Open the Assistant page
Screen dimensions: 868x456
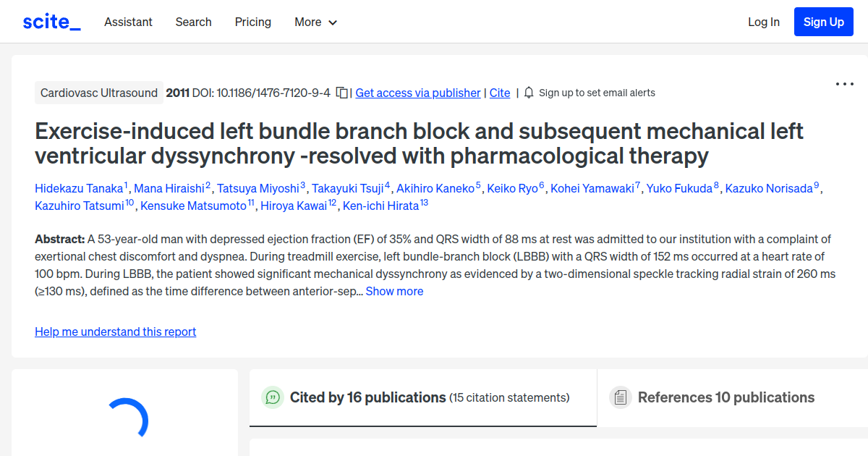pos(128,22)
